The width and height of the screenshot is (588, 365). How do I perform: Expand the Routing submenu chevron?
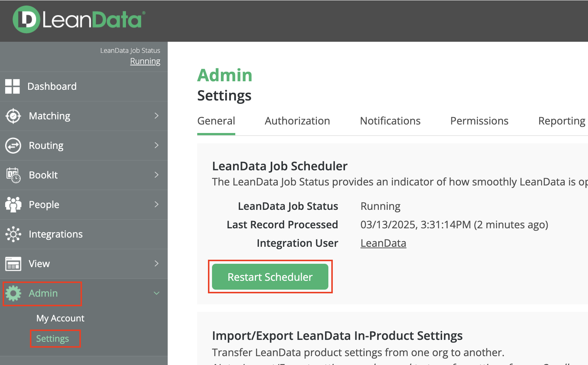tap(157, 146)
